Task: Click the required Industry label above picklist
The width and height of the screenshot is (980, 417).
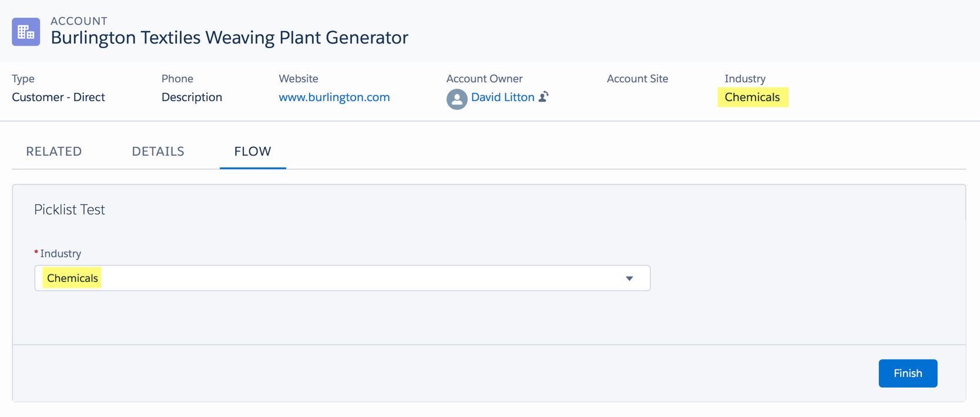Action: 60,254
